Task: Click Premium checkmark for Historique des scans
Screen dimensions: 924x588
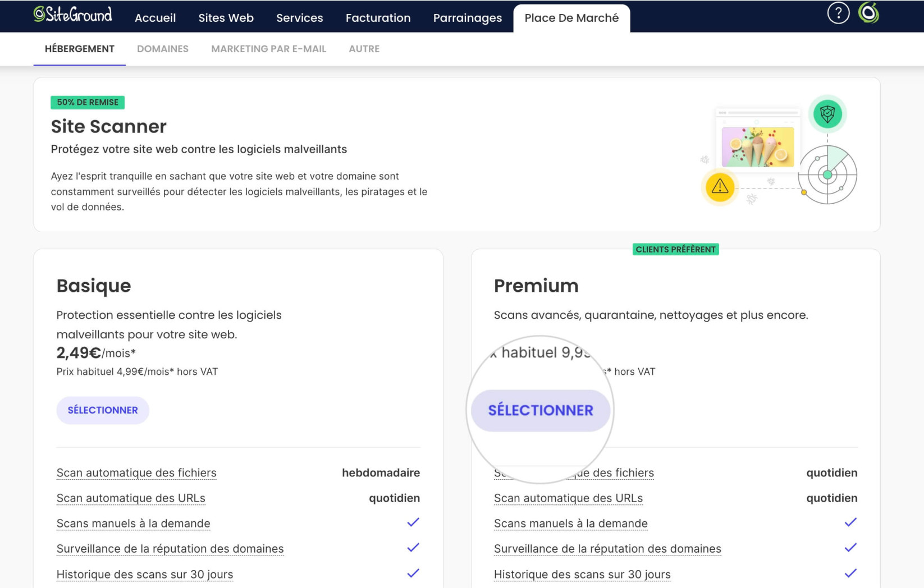Action: [850, 573]
